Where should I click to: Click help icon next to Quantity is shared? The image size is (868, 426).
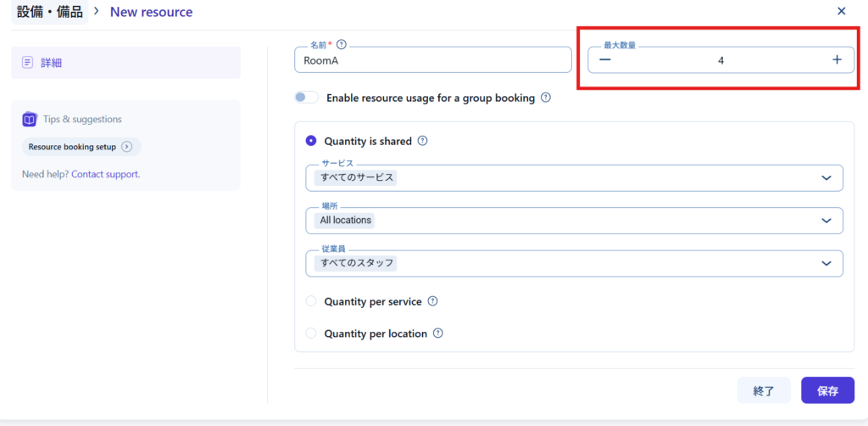[x=423, y=142]
